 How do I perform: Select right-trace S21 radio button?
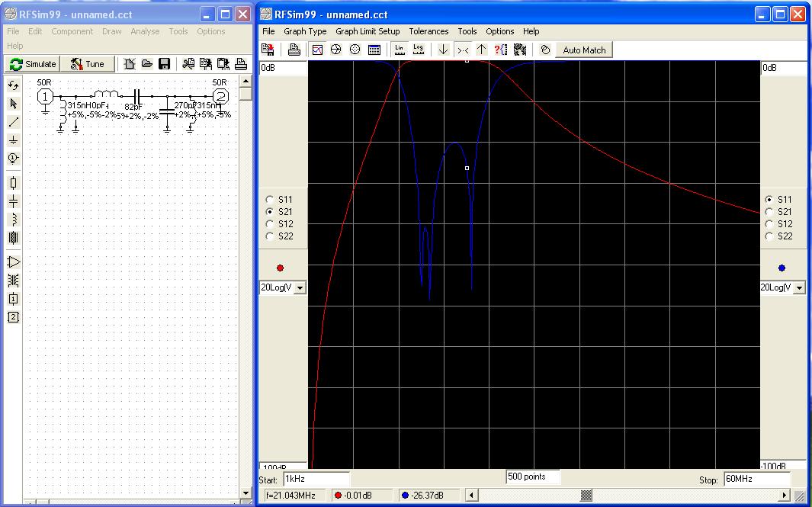coord(769,212)
